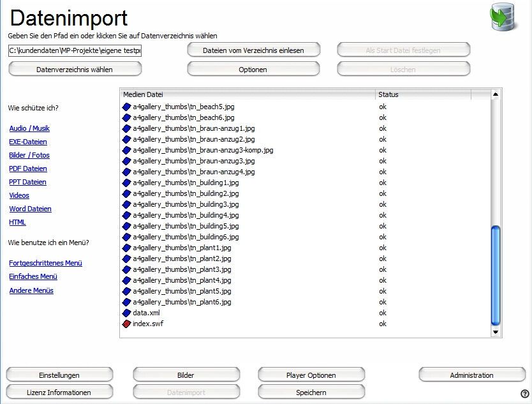
Task: Click the database import icon at top right
Action: click(x=505, y=17)
